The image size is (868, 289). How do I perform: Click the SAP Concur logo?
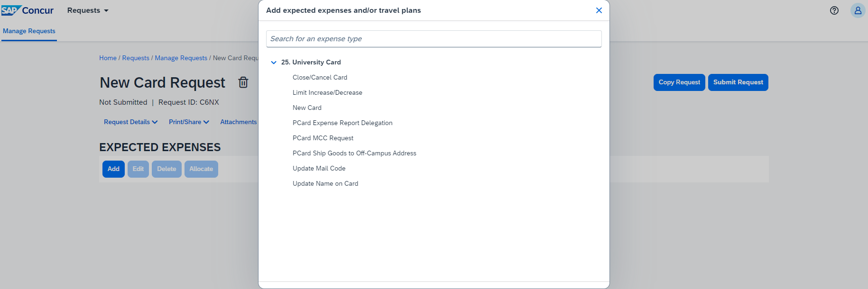[28, 10]
